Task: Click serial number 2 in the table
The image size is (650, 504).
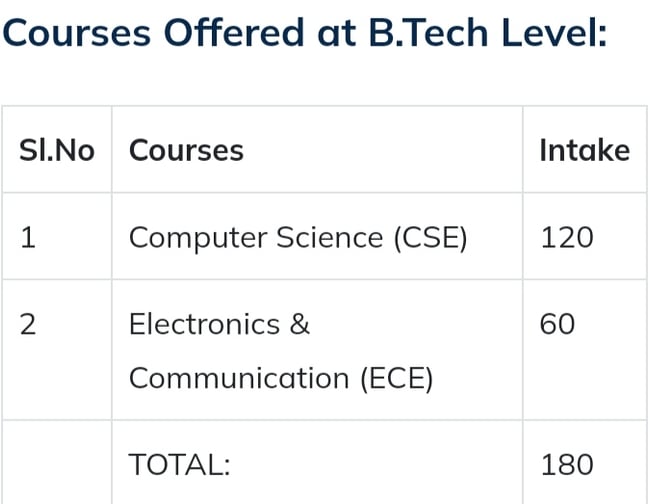Action: tap(29, 325)
